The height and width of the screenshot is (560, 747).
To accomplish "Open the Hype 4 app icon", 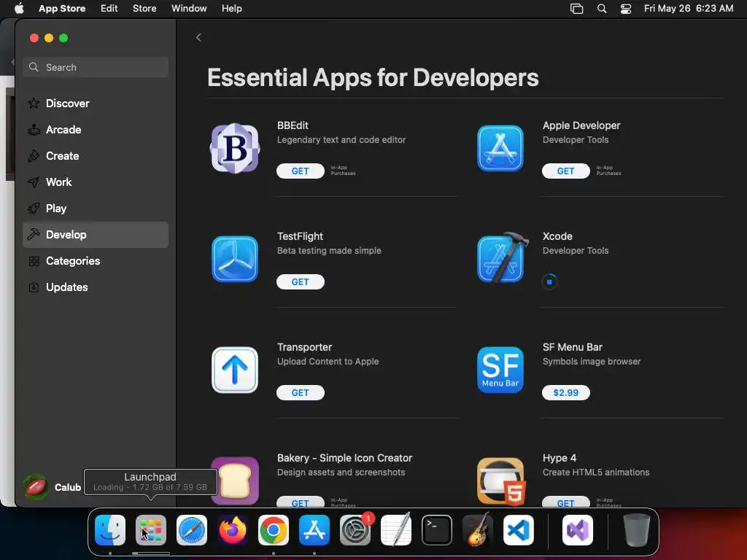I will pyautogui.click(x=501, y=481).
